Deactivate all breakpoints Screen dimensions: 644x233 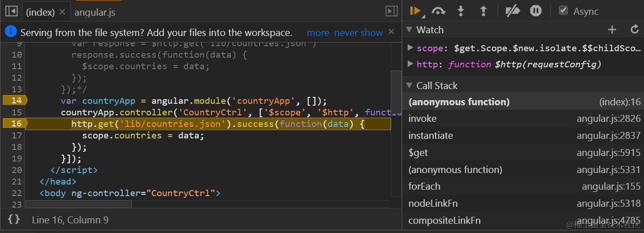[512, 11]
